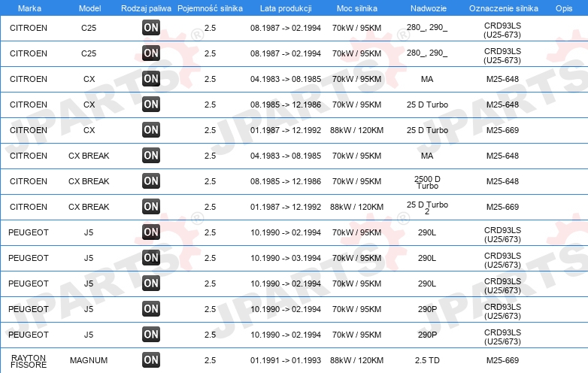Click the 2.5 TD body cell

[x=427, y=360]
